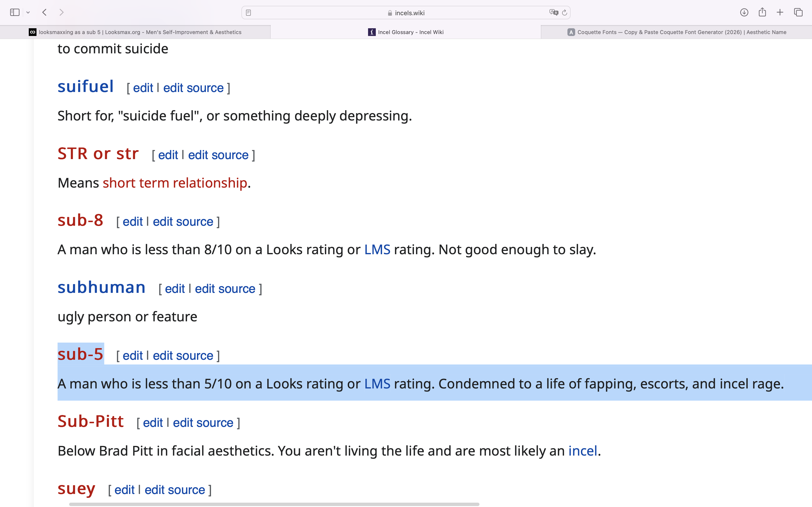This screenshot has height=507, width=812.
Task: Click the incels.wiki address field
Action: (x=406, y=13)
